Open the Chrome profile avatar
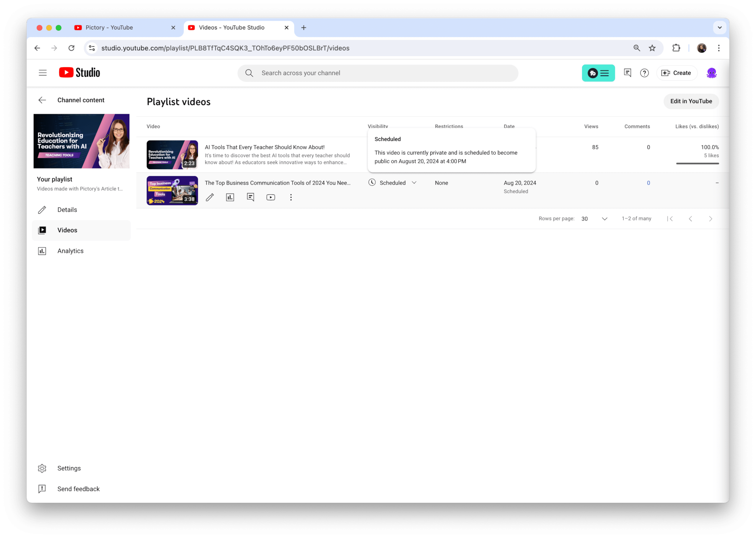 pos(701,48)
